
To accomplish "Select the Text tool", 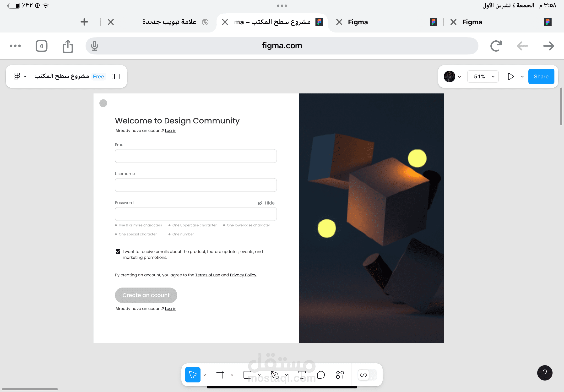I will [302, 375].
